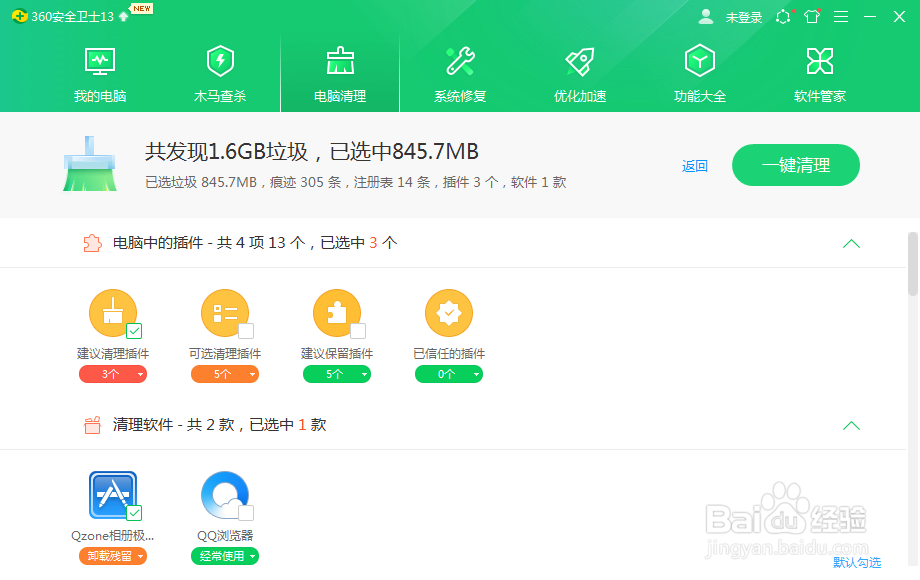Open the message notification icon in title bar
This screenshot has width=920, height=580.
(783, 16)
